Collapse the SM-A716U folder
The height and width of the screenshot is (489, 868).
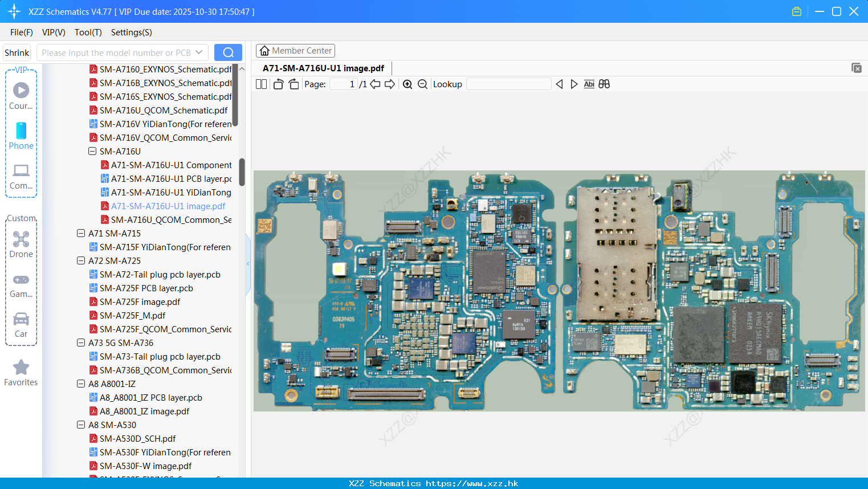click(x=92, y=151)
